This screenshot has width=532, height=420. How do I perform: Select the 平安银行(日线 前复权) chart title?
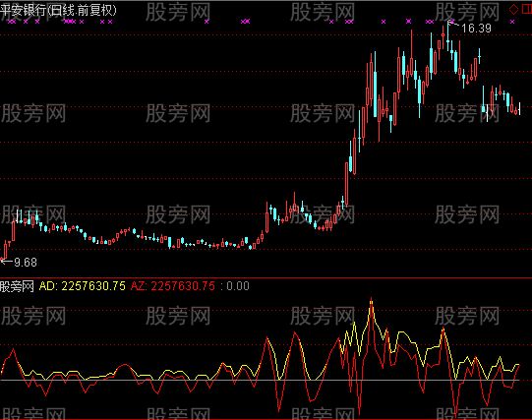(x=58, y=10)
